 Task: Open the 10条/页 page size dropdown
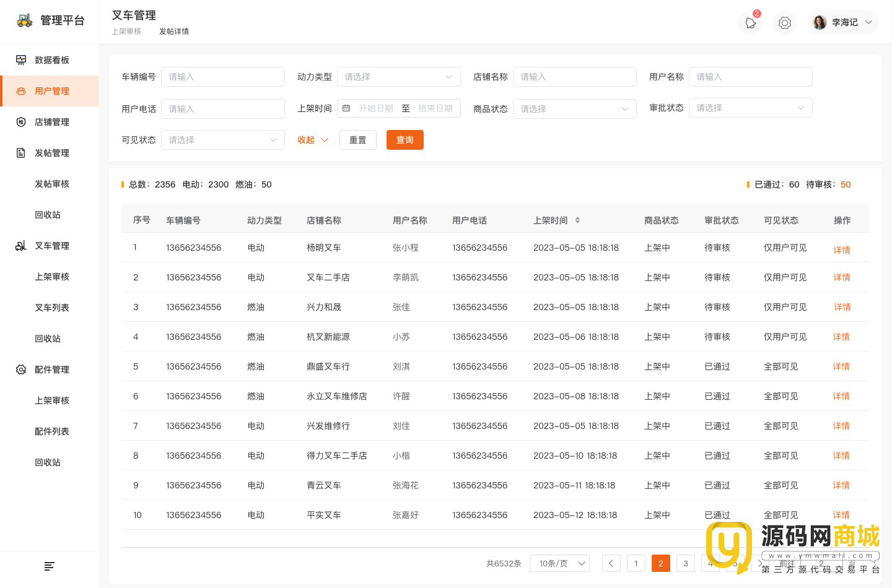point(559,563)
